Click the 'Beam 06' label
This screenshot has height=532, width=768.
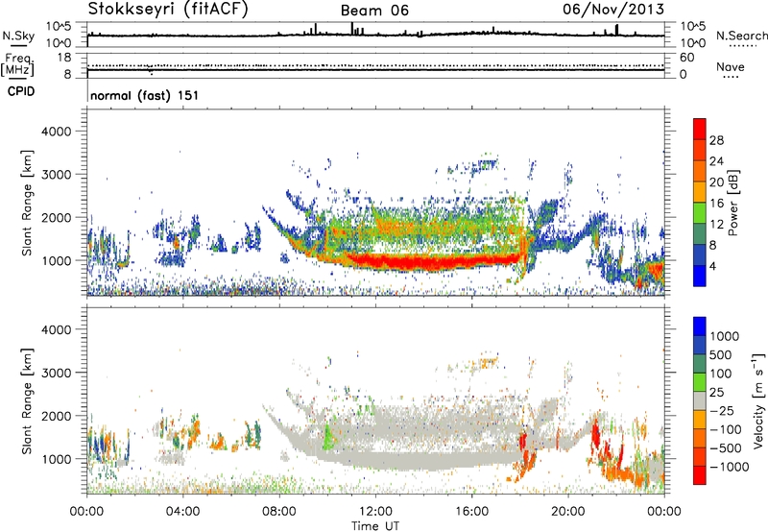click(x=374, y=11)
